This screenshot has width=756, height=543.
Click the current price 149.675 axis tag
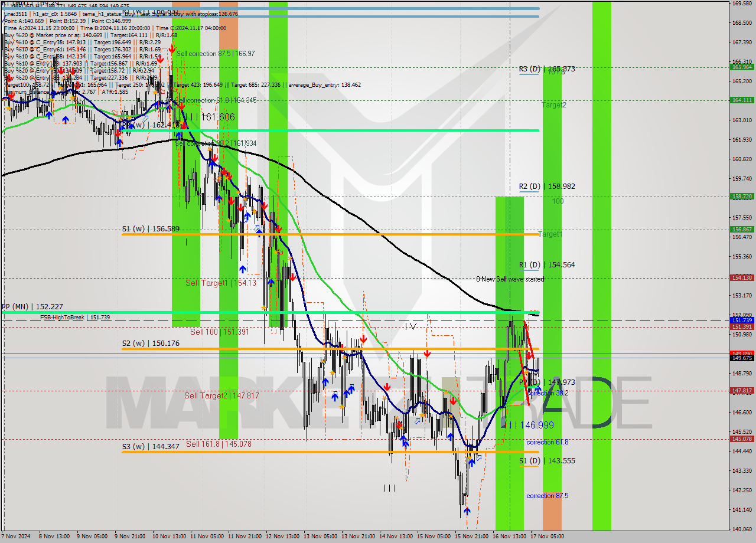pos(742,358)
